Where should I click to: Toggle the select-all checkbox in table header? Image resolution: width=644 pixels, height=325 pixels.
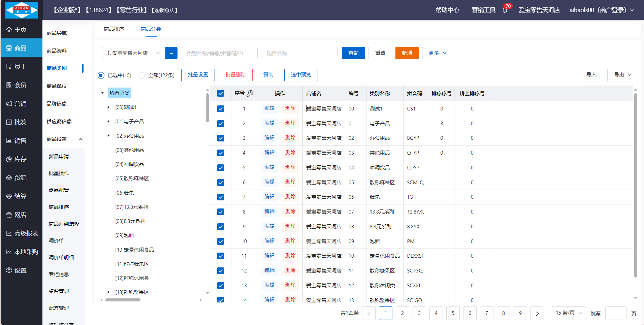tap(221, 93)
